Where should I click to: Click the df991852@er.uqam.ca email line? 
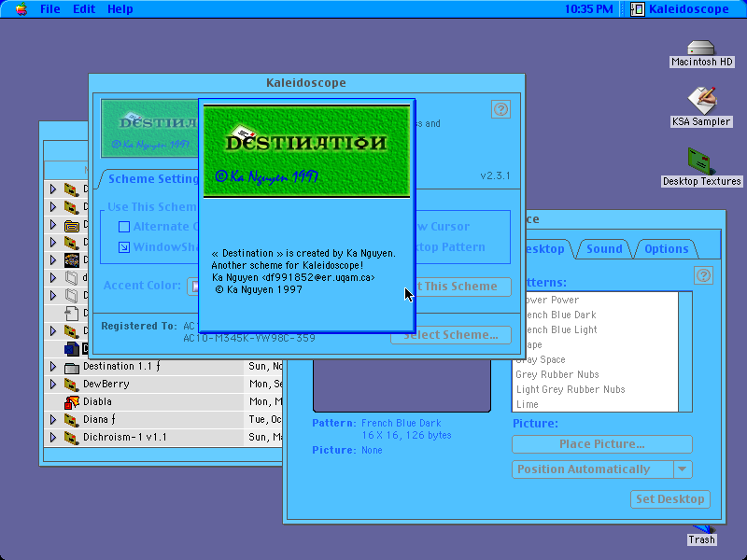coord(293,277)
